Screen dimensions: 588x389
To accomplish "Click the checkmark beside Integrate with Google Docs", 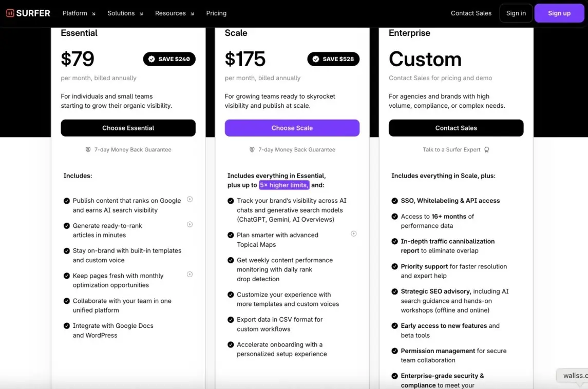I will pyautogui.click(x=67, y=326).
